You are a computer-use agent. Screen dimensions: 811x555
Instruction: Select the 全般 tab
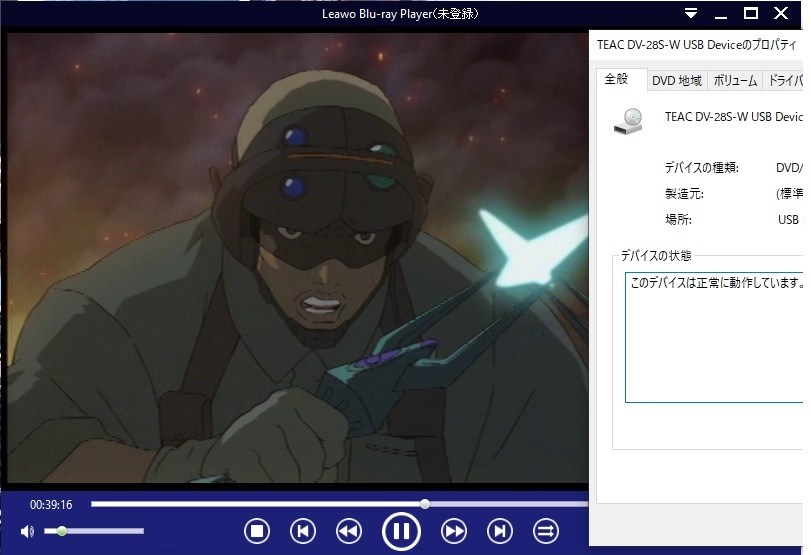click(617, 80)
